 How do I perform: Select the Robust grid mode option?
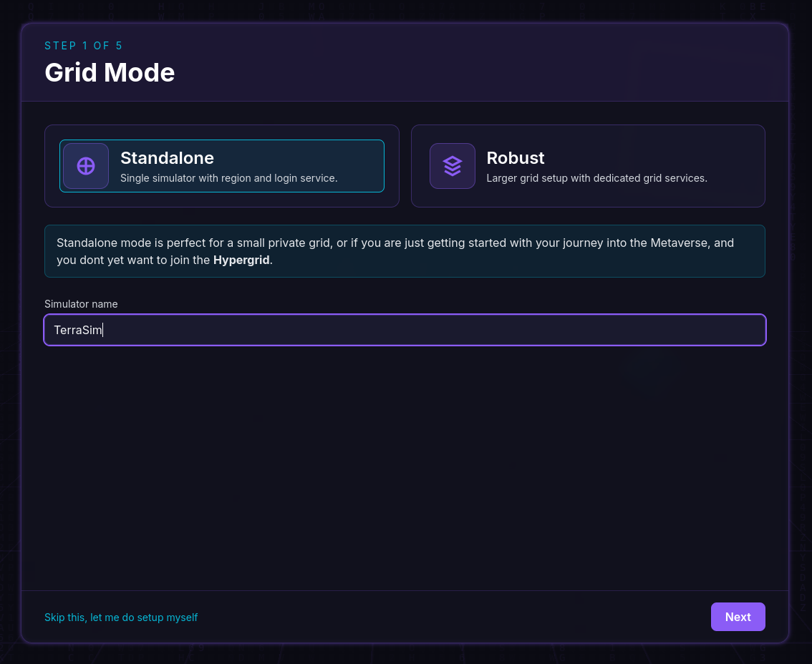(588, 166)
